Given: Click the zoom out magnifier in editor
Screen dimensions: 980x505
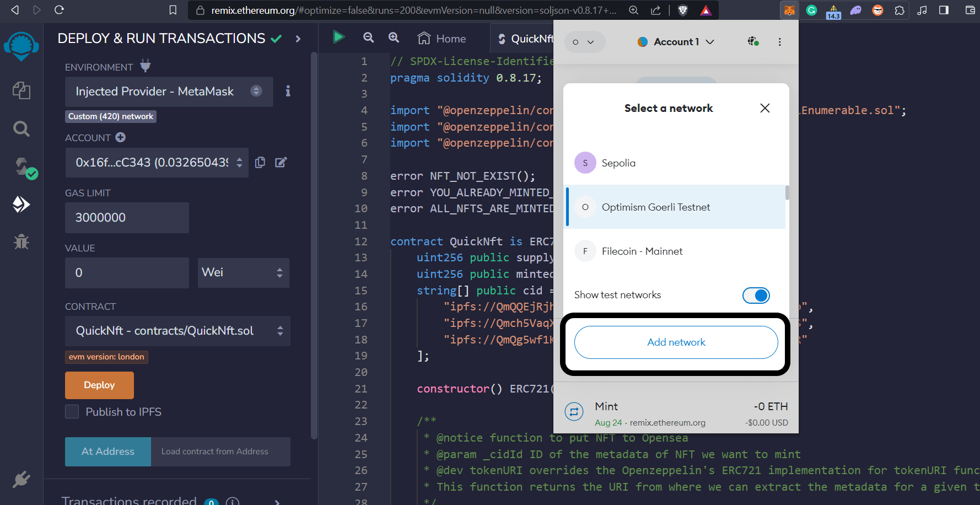Looking at the screenshot, I should (x=368, y=37).
